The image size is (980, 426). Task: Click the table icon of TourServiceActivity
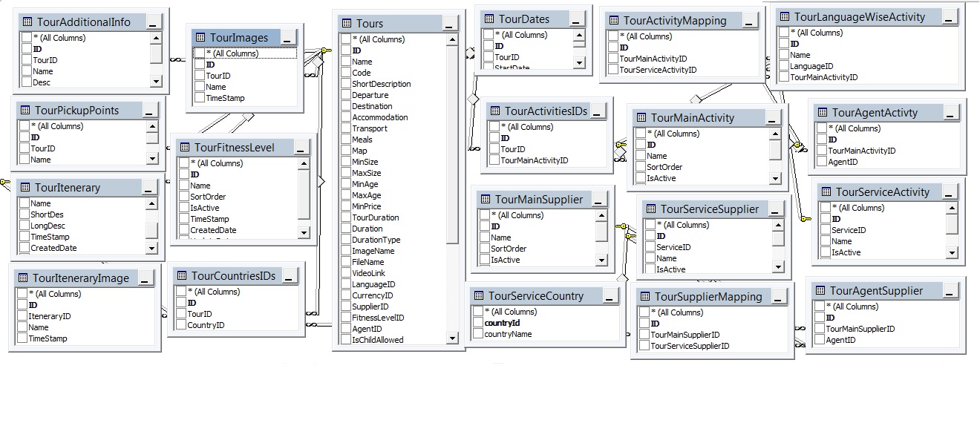(826, 192)
